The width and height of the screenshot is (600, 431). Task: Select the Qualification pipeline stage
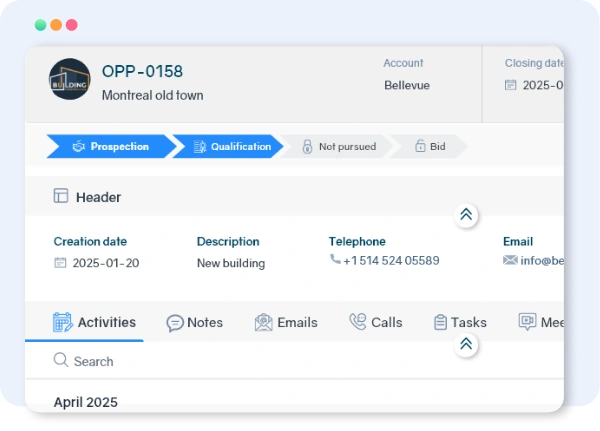229,147
